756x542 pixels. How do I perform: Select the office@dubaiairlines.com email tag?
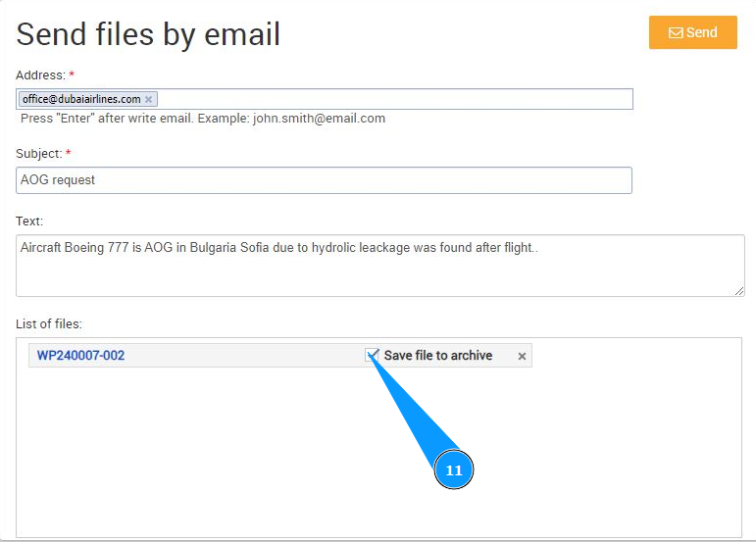(x=81, y=99)
